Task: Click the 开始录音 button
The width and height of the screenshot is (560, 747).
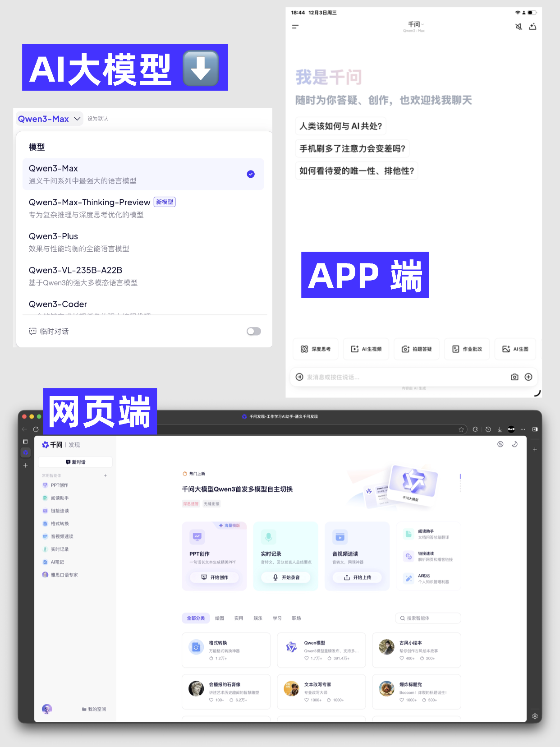Action: pos(286,577)
